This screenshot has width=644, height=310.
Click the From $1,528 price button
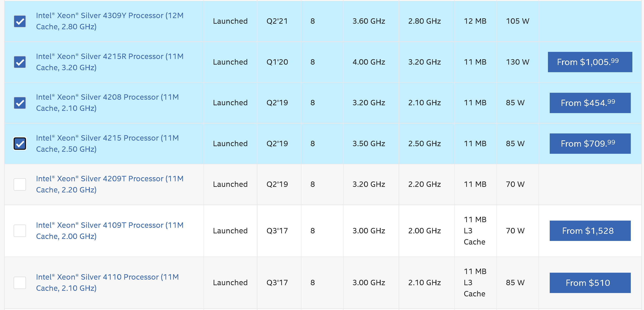pos(590,231)
